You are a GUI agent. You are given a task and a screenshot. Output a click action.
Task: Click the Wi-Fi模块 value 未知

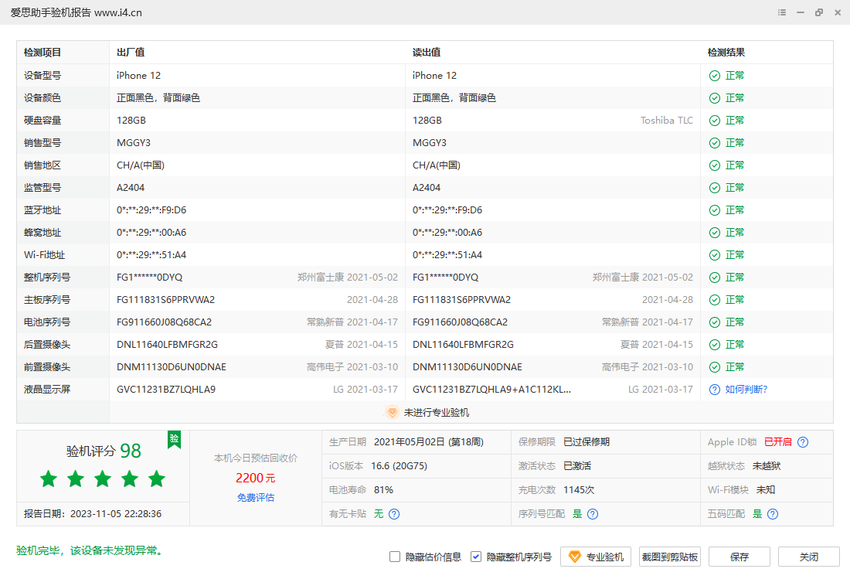click(765, 490)
